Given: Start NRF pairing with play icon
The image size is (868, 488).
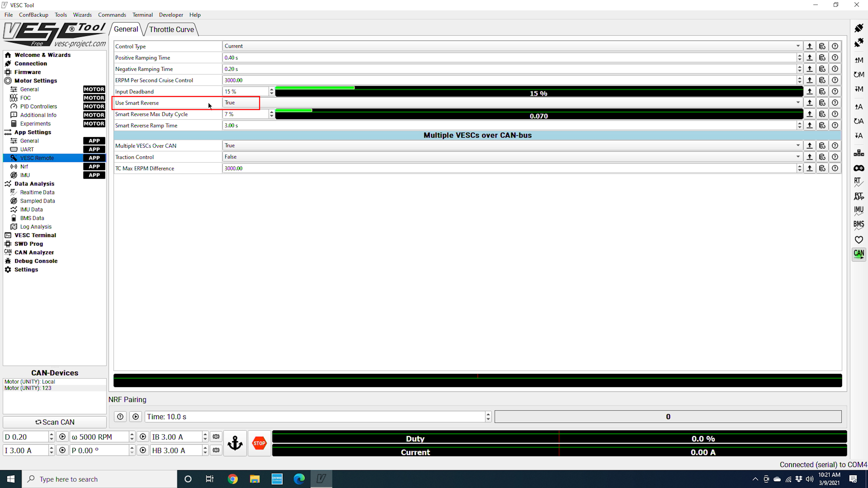Looking at the screenshot, I should pyautogui.click(x=135, y=417).
